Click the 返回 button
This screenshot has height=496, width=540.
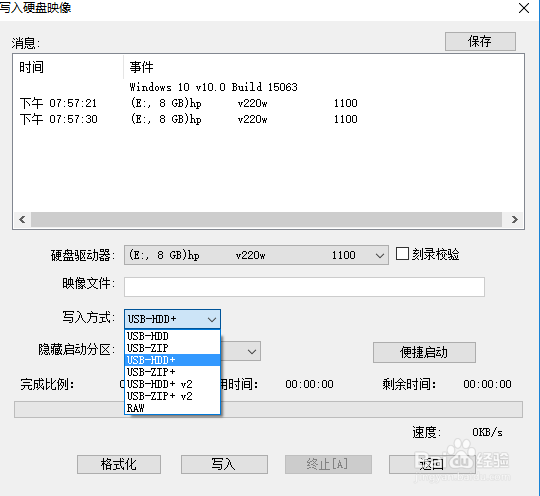432,464
